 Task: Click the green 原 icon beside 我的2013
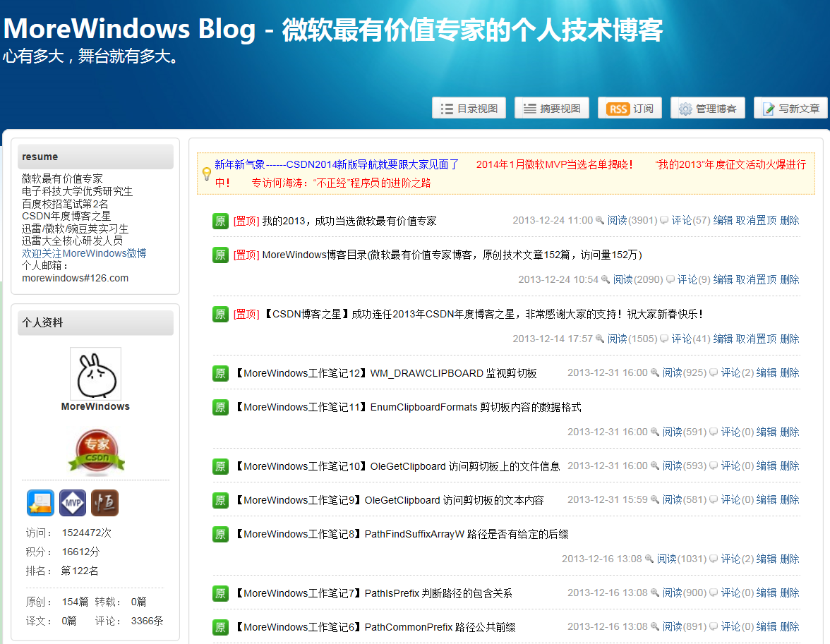(220, 221)
